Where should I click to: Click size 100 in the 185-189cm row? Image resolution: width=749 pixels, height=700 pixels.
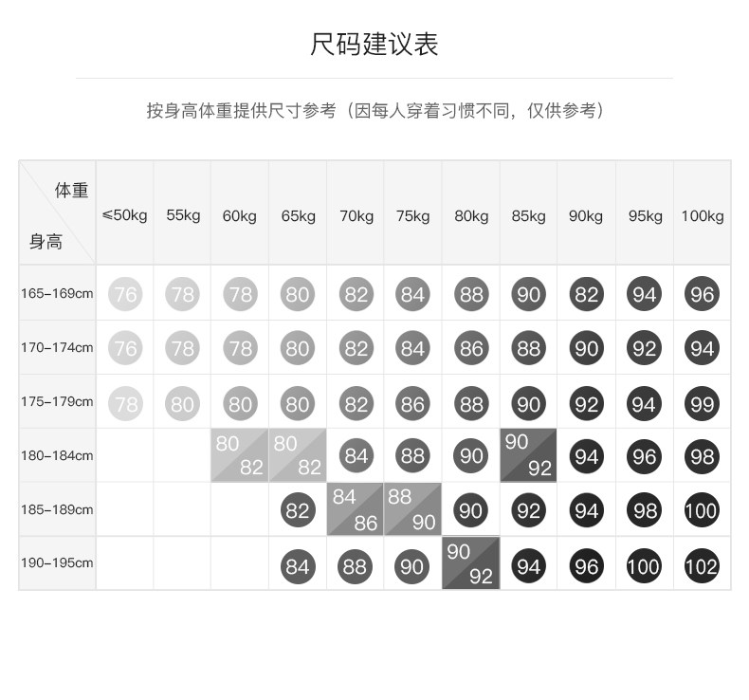702,510
